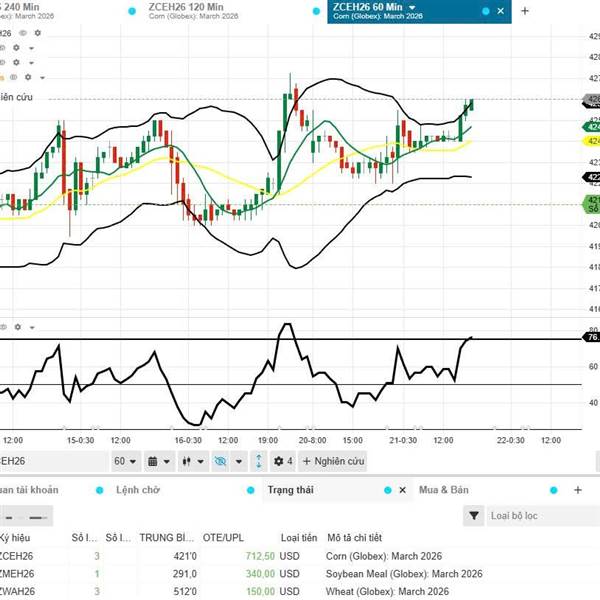Screen dimensions: 600x600
Task: Open the candlestick chart type selector
Action: coord(191,461)
